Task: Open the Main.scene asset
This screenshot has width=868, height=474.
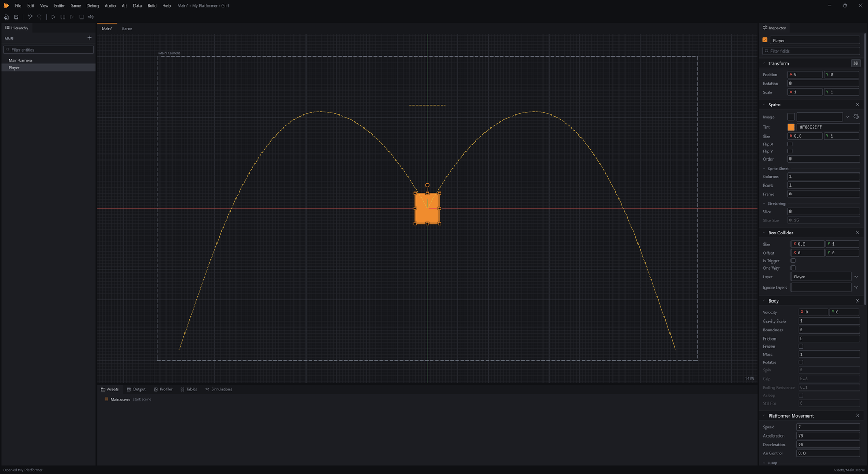Action: tap(120, 399)
